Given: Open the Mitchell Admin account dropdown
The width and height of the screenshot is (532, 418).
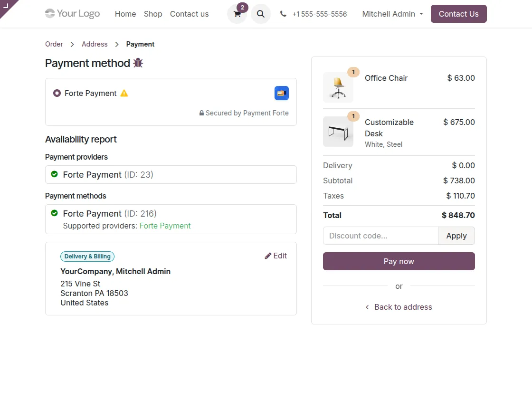Looking at the screenshot, I should point(392,14).
